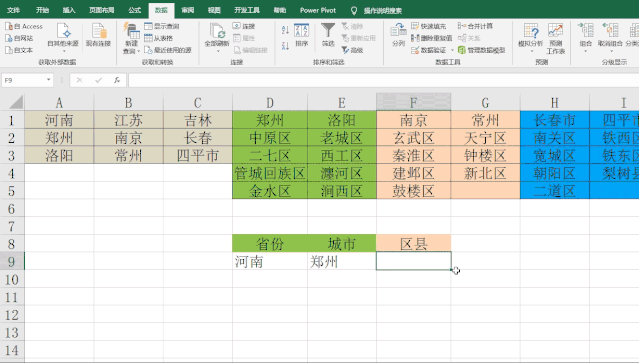Viewport: 639px width, 363px height.
Task: Click inside the formula bar
Action: (x=383, y=80)
